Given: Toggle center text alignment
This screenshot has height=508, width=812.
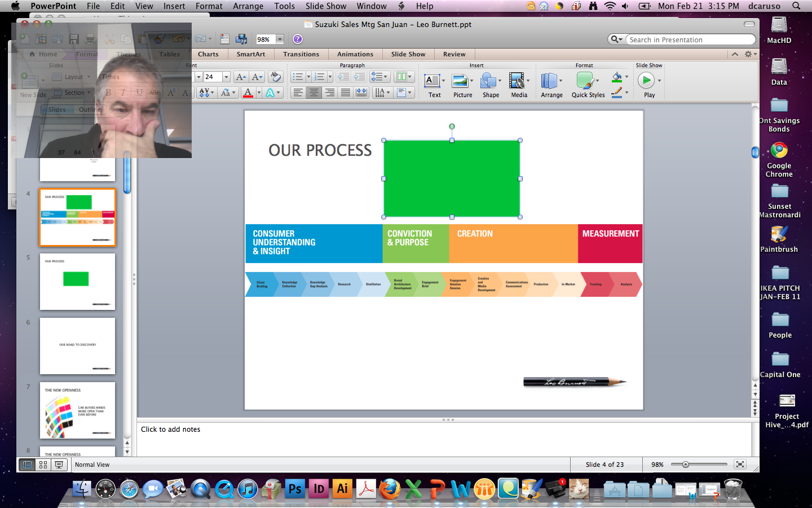Looking at the screenshot, I should tap(314, 93).
